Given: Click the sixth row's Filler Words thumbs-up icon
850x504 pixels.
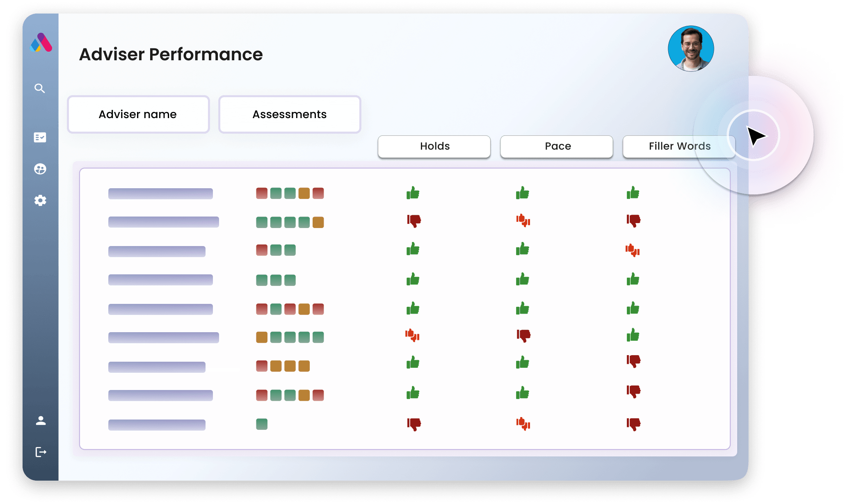Looking at the screenshot, I should point(633,335).
